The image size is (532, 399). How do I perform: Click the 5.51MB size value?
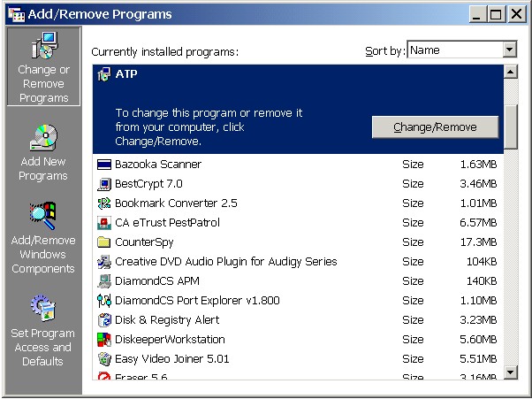coord(478,359)
